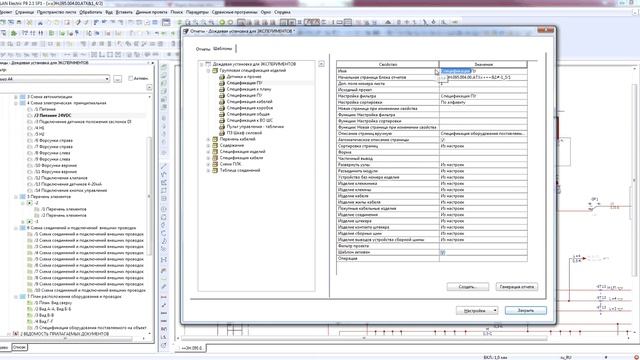
Task: Open the Страница menu
Action: coord(24,12)
